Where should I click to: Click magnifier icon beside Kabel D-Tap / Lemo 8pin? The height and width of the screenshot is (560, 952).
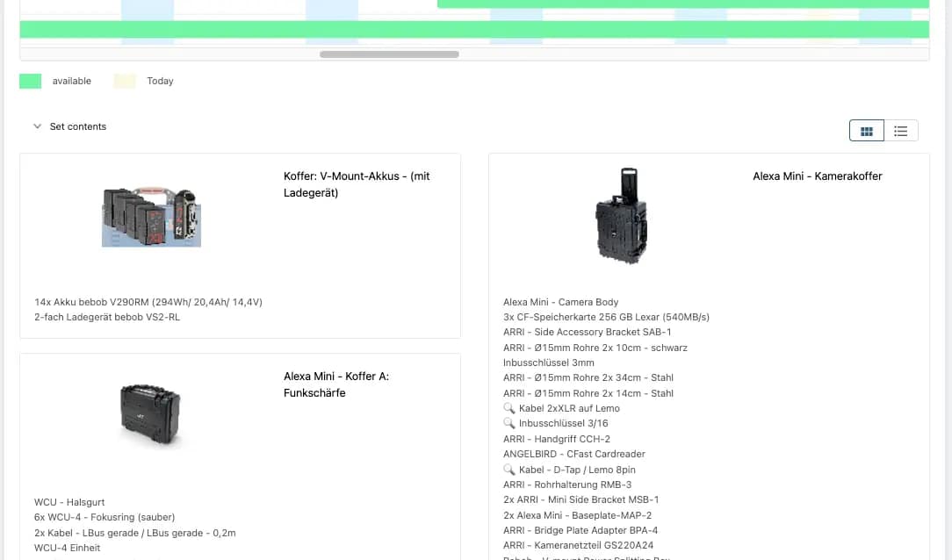[x=509, y=470]
